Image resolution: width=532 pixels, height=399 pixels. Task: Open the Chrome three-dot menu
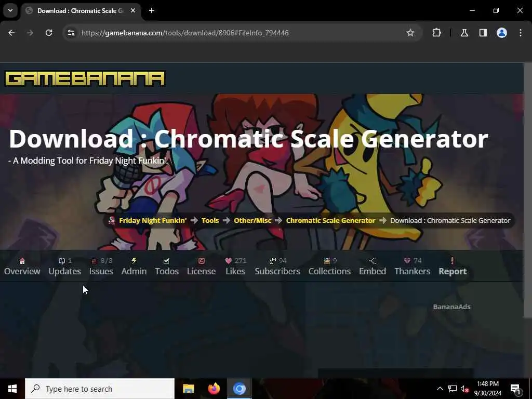pyautogui.click(x=521, y=33)
